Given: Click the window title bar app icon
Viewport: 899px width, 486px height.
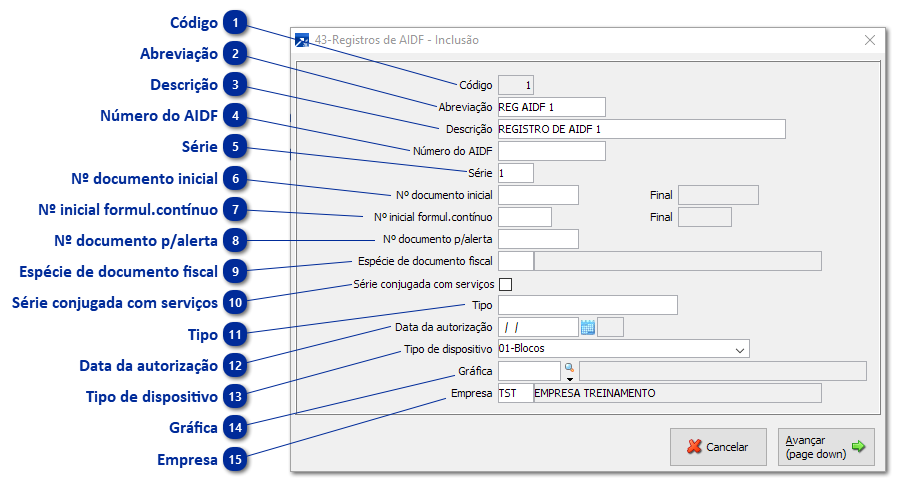Looking at the screenshot, I should pyautogui.click(x=302, y=40).
